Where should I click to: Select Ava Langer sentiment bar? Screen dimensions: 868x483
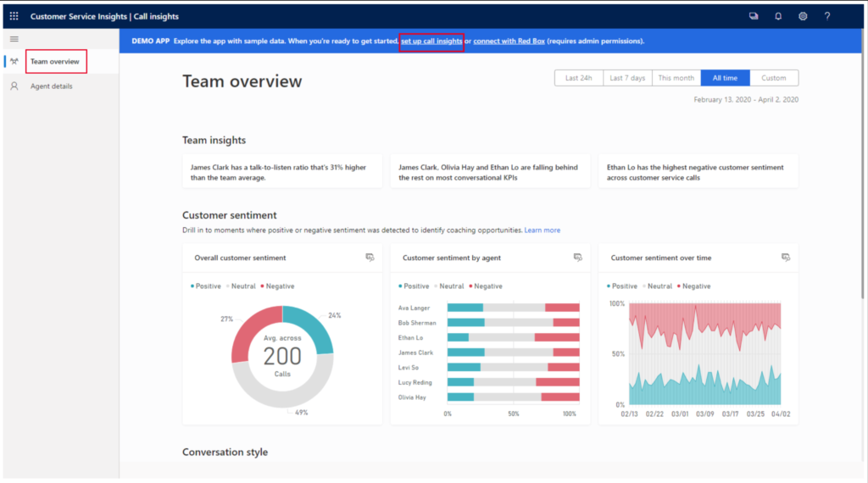point(513,308)
